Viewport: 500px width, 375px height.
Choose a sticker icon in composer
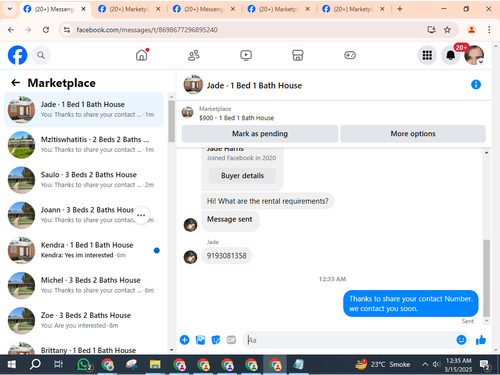point(216,340)
